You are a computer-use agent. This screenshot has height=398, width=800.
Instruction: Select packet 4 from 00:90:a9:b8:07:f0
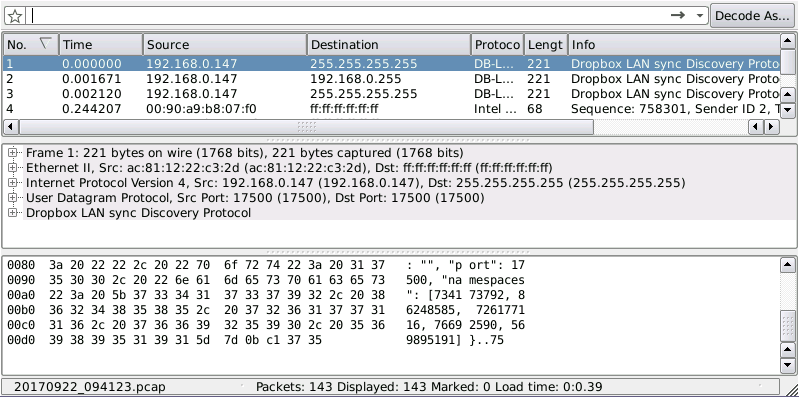click(391, 109)
